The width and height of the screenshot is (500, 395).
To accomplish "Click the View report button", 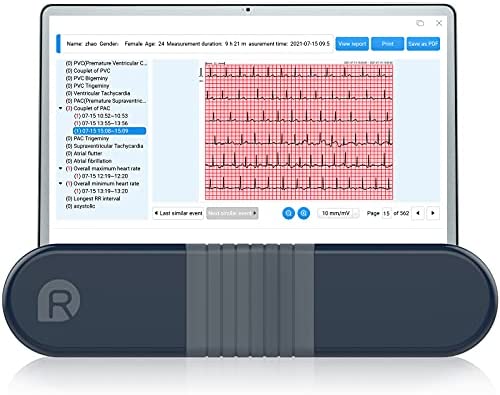I will pos(352,44).
